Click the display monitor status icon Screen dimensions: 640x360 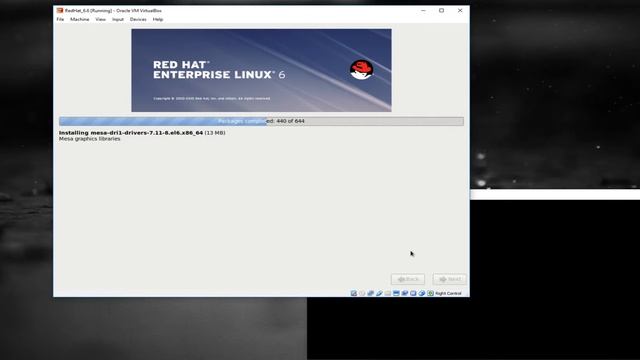(x=396, y=293)
